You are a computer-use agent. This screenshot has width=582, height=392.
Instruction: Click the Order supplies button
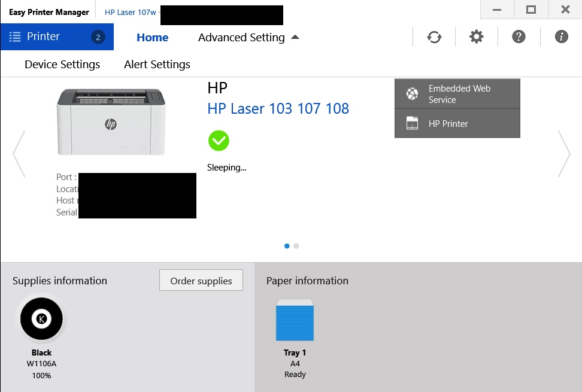pyautogui.click(x=201, y=281)
